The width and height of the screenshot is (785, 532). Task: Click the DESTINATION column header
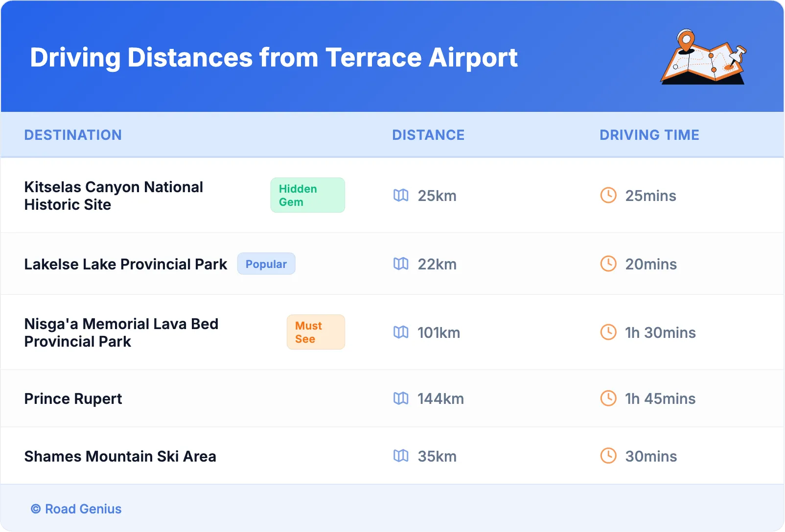click(x=73, y=135)
